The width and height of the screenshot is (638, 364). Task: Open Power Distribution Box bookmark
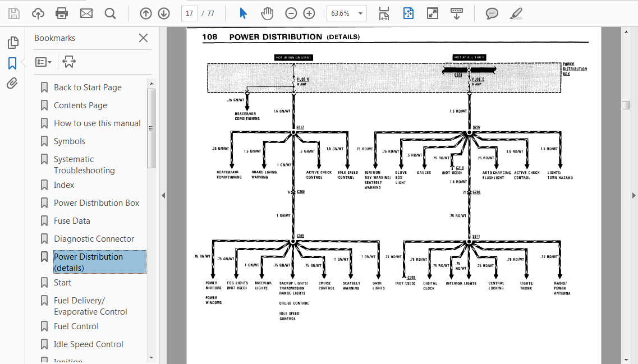click(x=97, y=203)
